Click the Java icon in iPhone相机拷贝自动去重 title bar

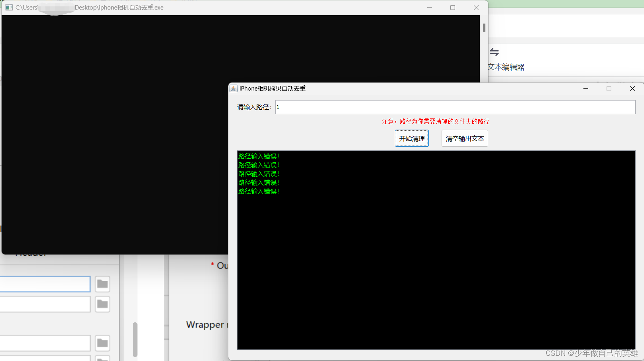[234, 89]
